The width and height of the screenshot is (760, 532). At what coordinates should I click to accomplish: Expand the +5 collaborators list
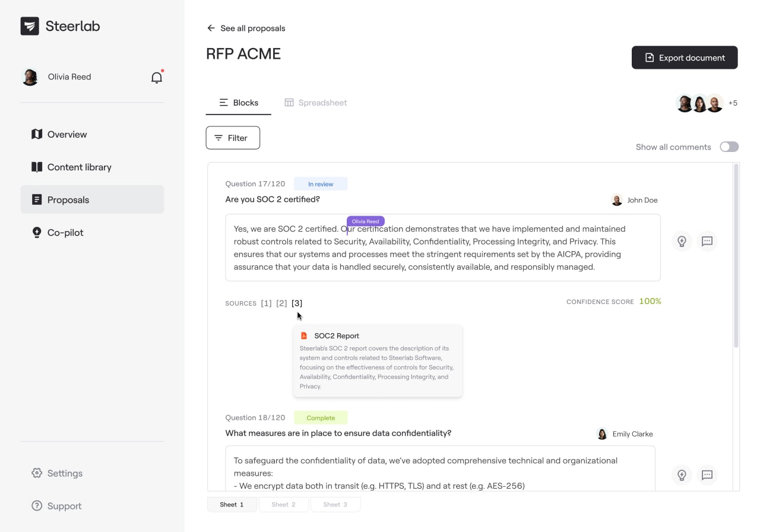[x=733, y=103]
